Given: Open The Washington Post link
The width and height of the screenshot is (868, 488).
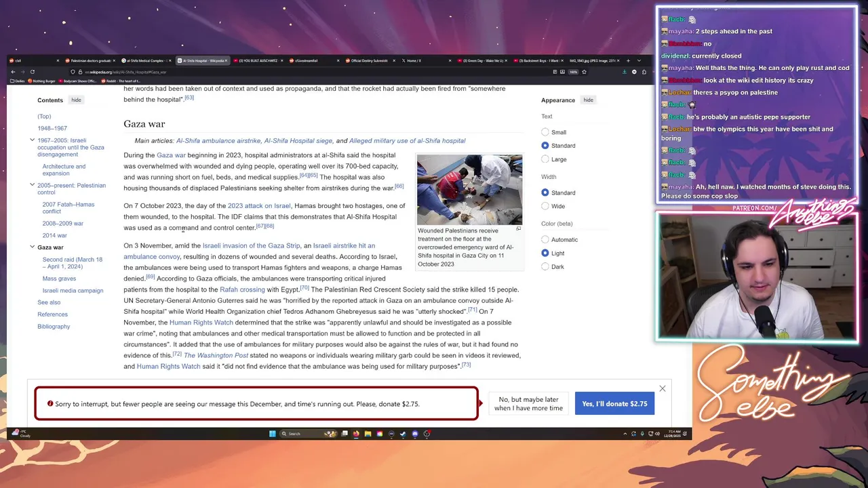Looking at the screenshot, I should (x=216, y=355).
